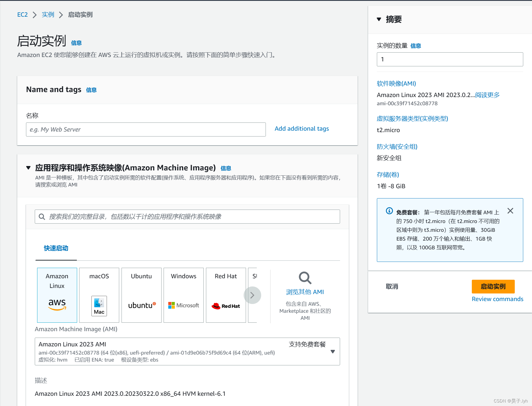Image resolution: width=532 pixels, height=406 pixels.
Task: Click the instance name input field
Action: (x=146, y=129)
